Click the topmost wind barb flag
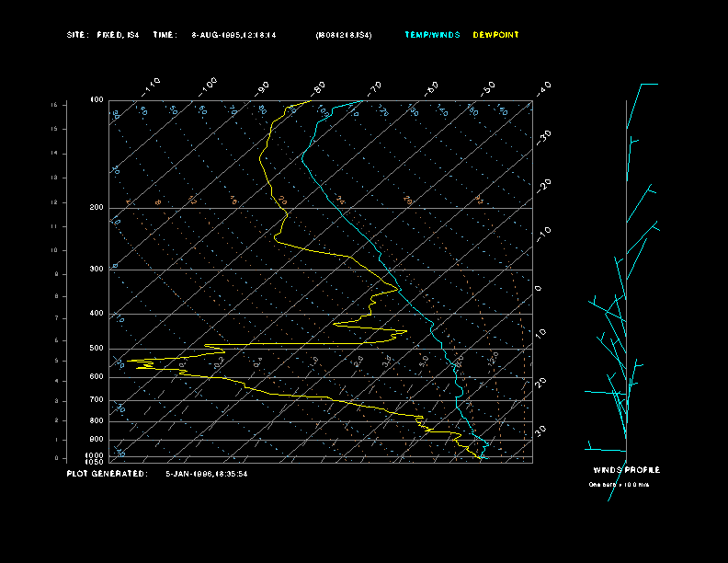This screenshot has width=728, height=563. click(x=649, y=84)
